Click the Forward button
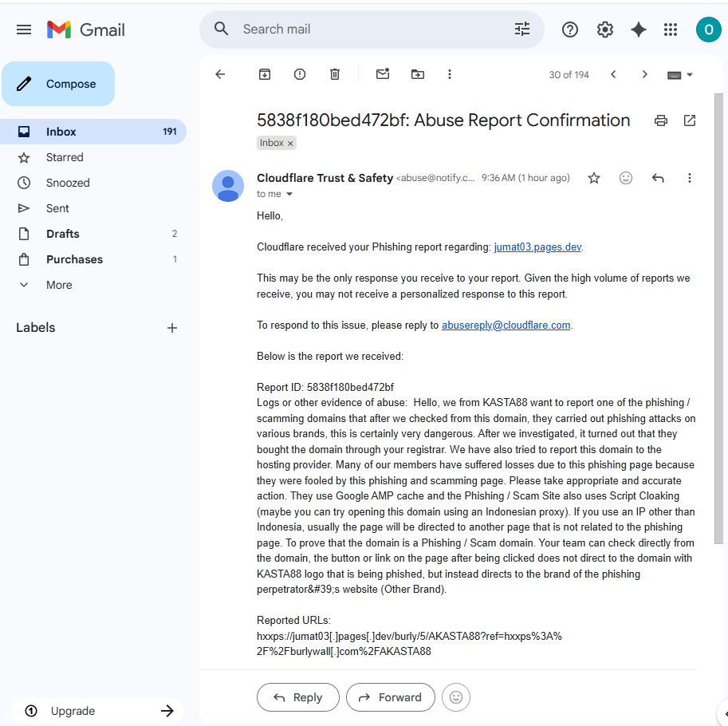Image resolution: width=728 pixels, height=726 pixels. tap(391, 696)
